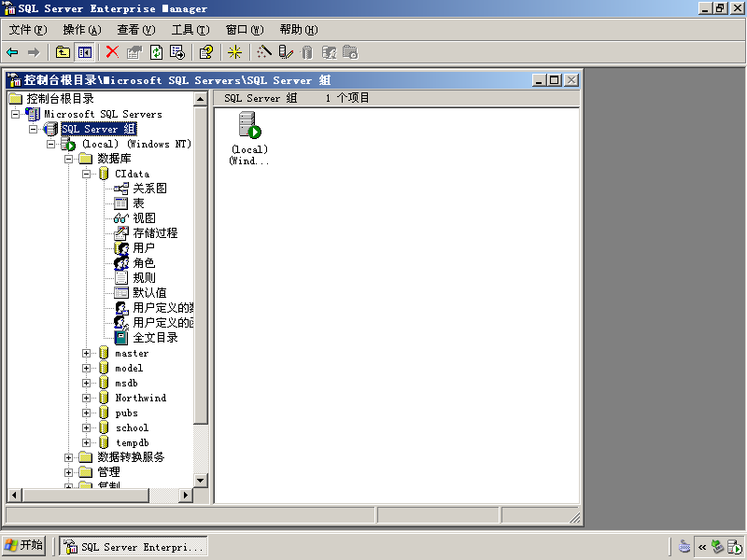Select the Northwind database label
The image size is (747, 560).
point(141,399)
